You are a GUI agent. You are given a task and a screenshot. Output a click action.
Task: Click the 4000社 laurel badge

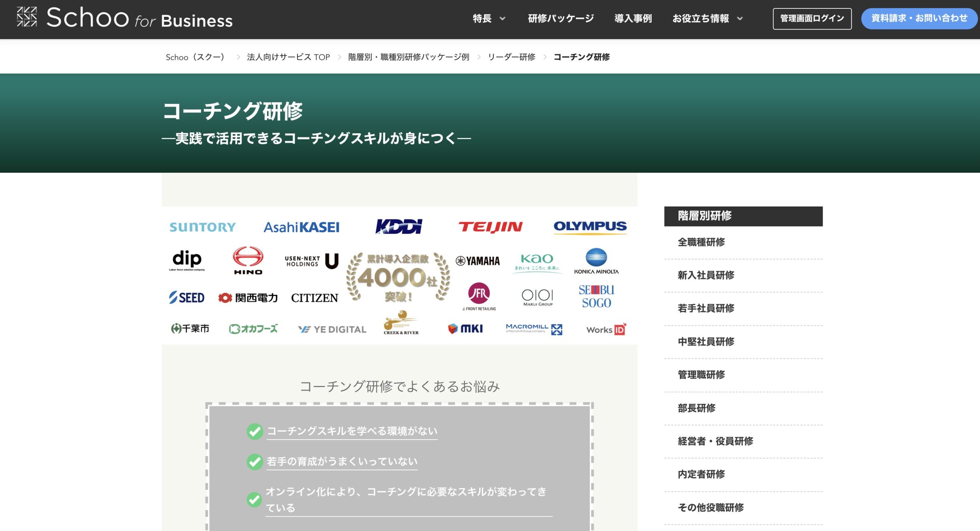pyautogui.click(x=398, y=277)
